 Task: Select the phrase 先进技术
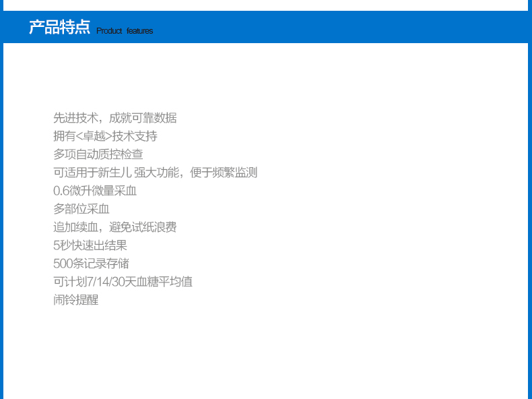75,118
